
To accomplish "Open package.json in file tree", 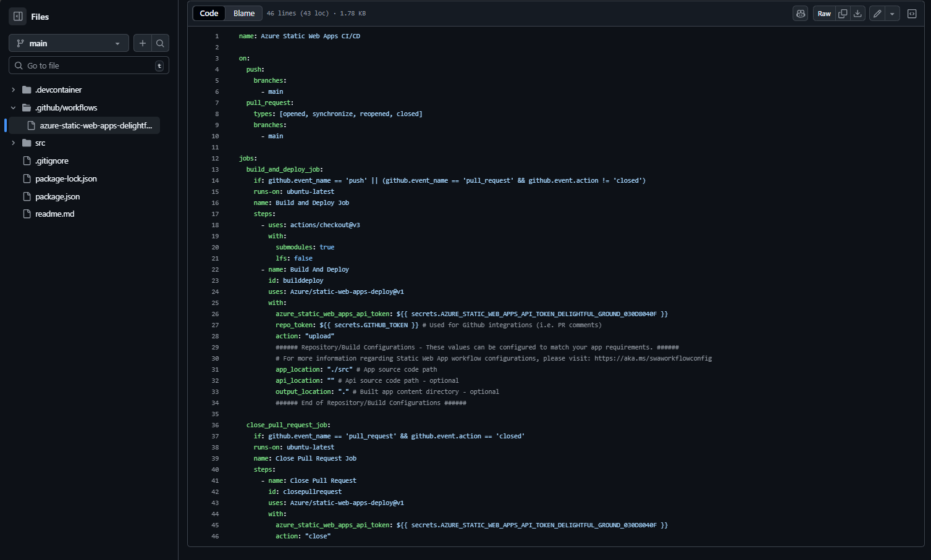I will click(x=57, y=196).
